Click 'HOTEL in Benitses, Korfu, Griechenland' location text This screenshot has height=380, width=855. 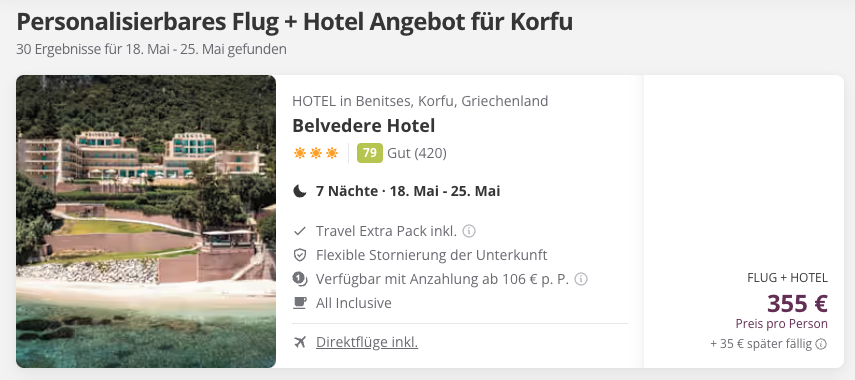click(x=420, y=101)
